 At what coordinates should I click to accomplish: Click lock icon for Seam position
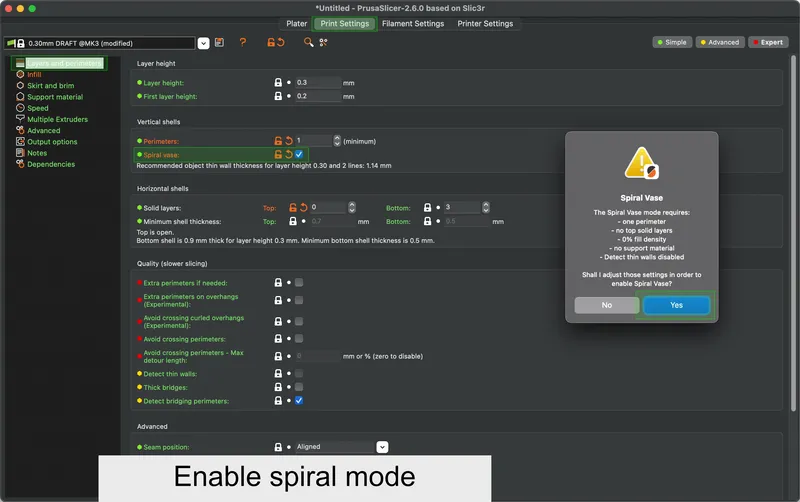tap(278, 447)
